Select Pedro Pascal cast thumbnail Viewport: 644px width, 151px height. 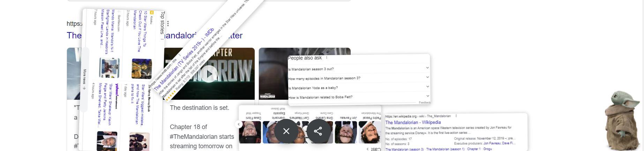(370, 132)
